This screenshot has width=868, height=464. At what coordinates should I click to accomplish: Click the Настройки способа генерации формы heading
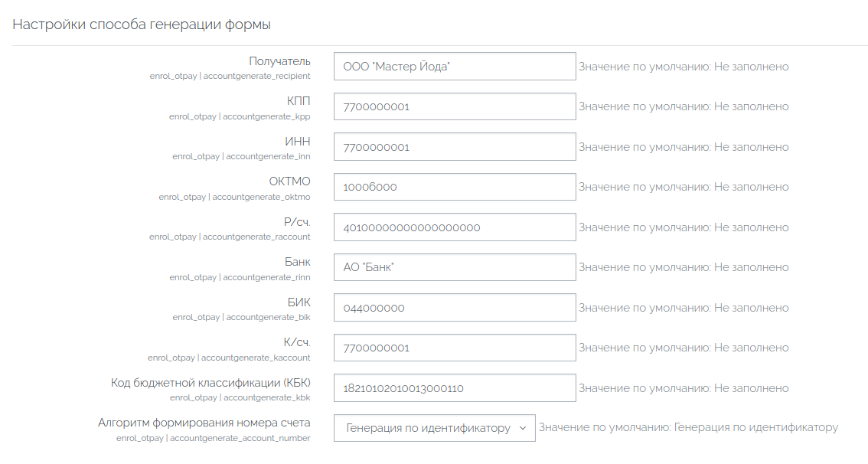[x=142, y=25]
